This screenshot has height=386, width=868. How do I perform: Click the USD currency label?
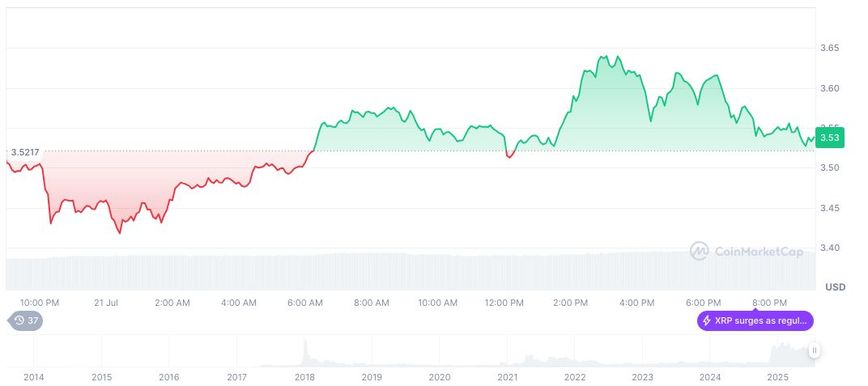pos(835,287)
